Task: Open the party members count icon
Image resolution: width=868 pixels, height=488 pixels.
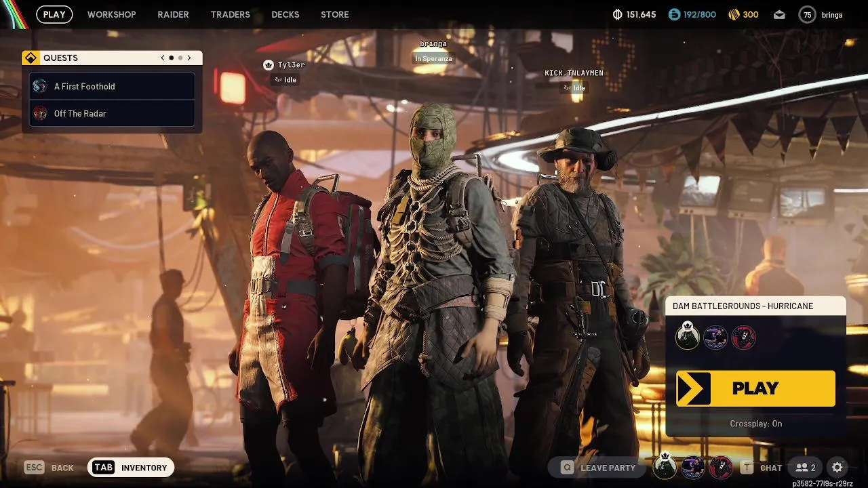Action: point(806,468)
